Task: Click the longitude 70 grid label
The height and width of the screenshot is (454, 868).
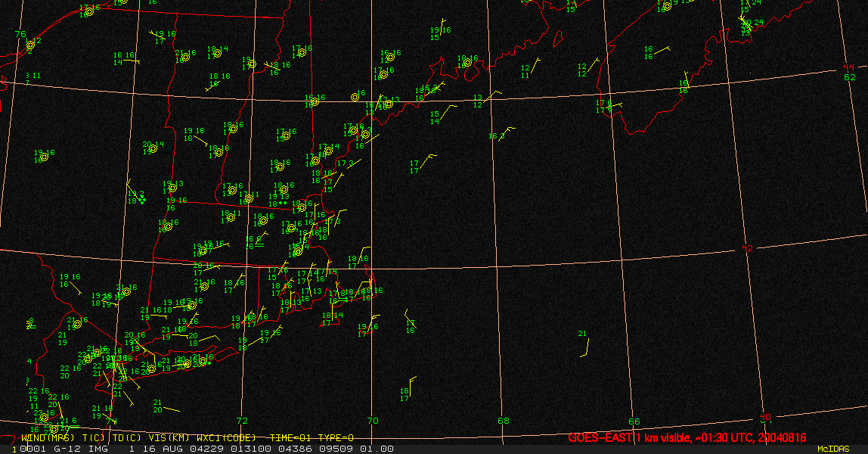Action: coord(373,421)
